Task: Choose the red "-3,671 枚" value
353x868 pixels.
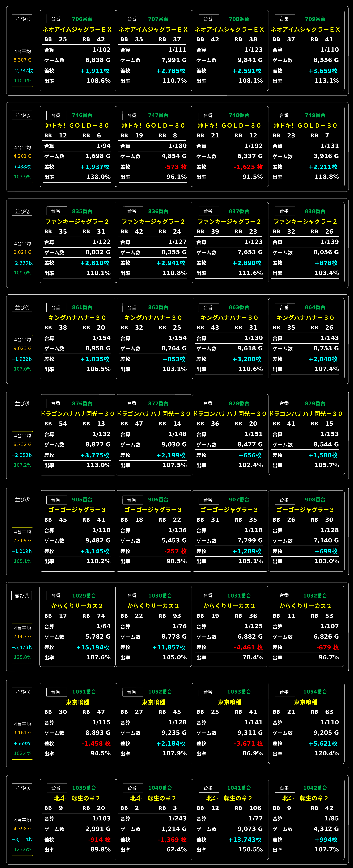Action: [248, 743]
